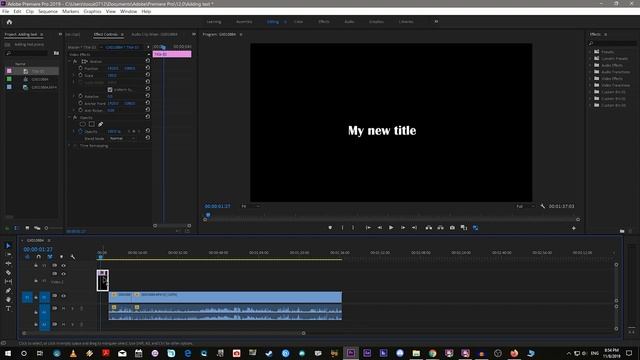Image resolution: width=640 pixels, height=360 pixels.
Task: Click the comparison view button
Action: [464, 228]
